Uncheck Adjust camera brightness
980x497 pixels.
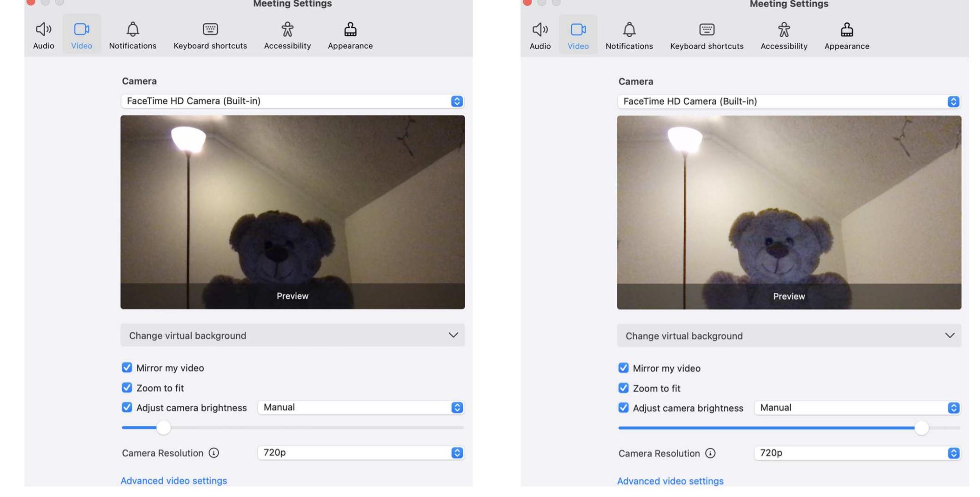[127, 408]
